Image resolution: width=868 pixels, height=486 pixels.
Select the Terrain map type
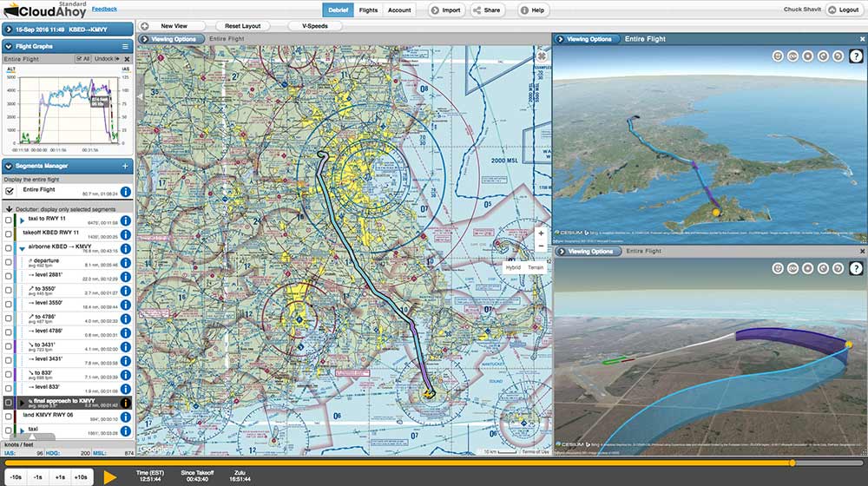[x=536, y=267]
